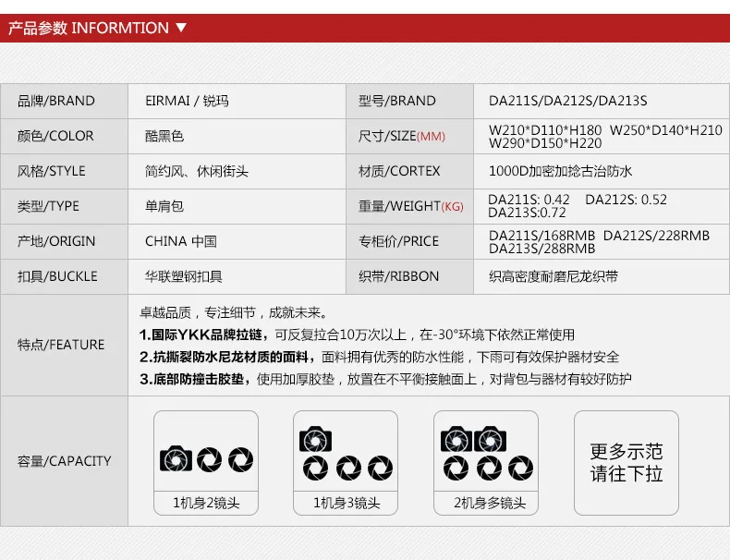Image resolution: width=730 pixels, height=560 pixels.
Task: Click the 扣具/BUCKLE label cell
Action: 65,276
